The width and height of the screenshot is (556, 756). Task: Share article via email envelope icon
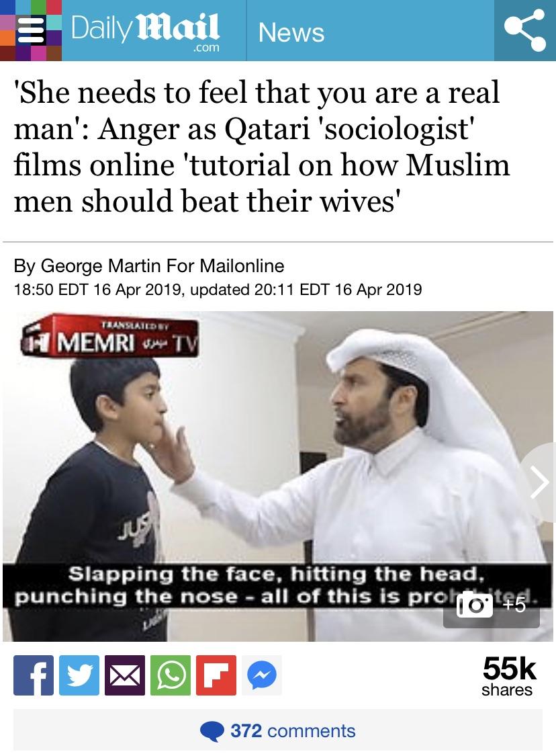(125, 675)
